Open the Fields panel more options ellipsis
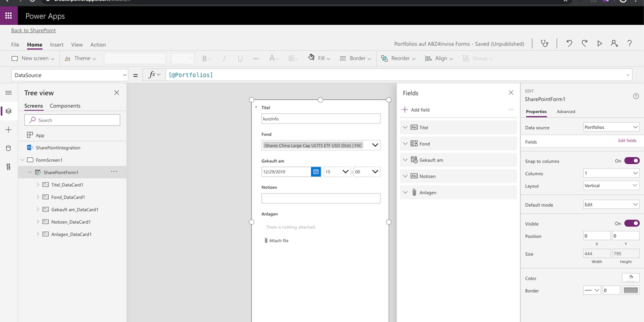The width and height of the screenshot is (644, 322). [x=511, y=109]
